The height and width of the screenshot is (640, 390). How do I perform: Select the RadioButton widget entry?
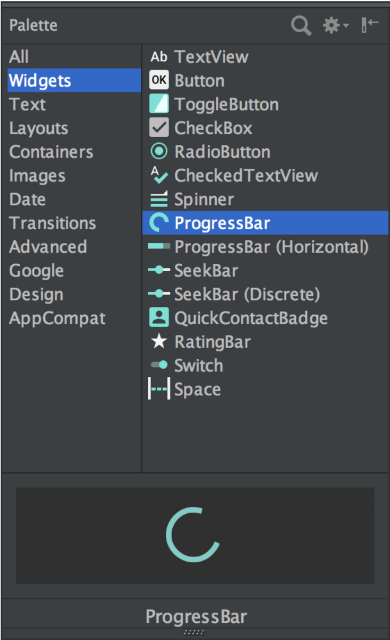tap(210, 151)
